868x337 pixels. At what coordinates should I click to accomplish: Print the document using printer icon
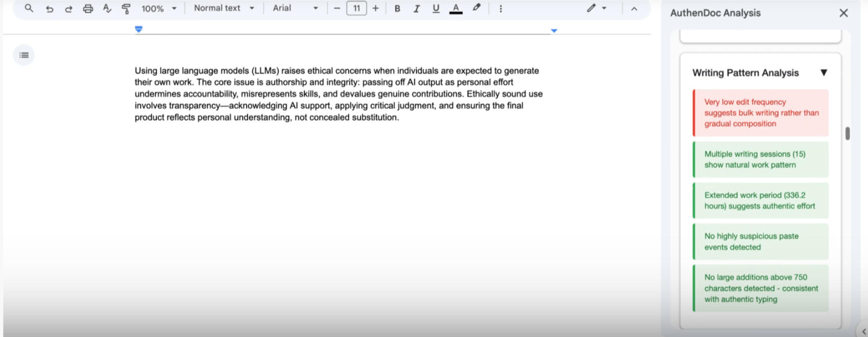pos(88,8)
